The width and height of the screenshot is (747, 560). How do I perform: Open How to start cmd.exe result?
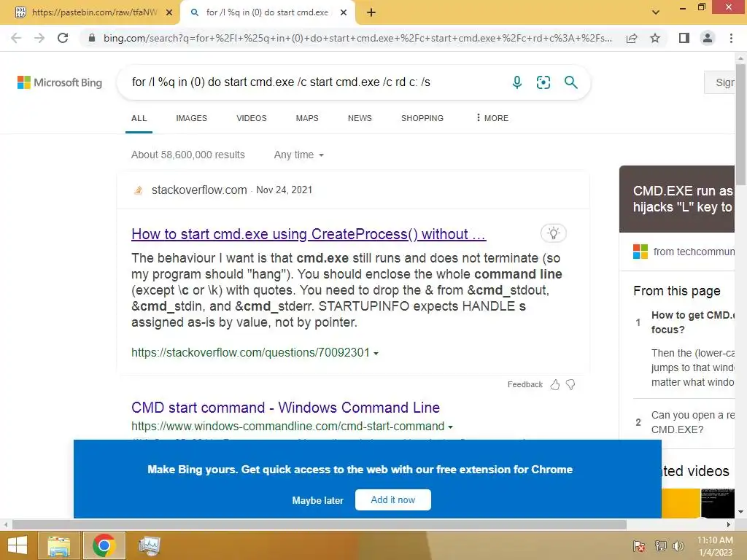click(309, 234)
